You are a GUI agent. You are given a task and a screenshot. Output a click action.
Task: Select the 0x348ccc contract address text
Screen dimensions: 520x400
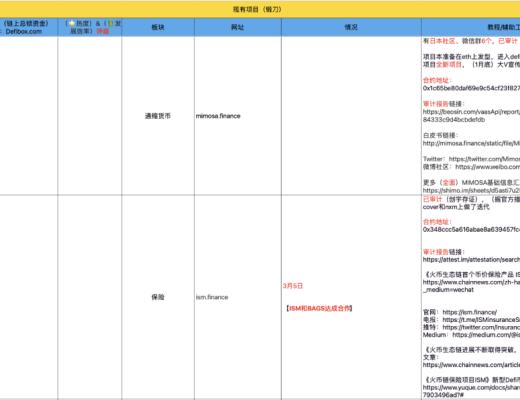point(471,230)
